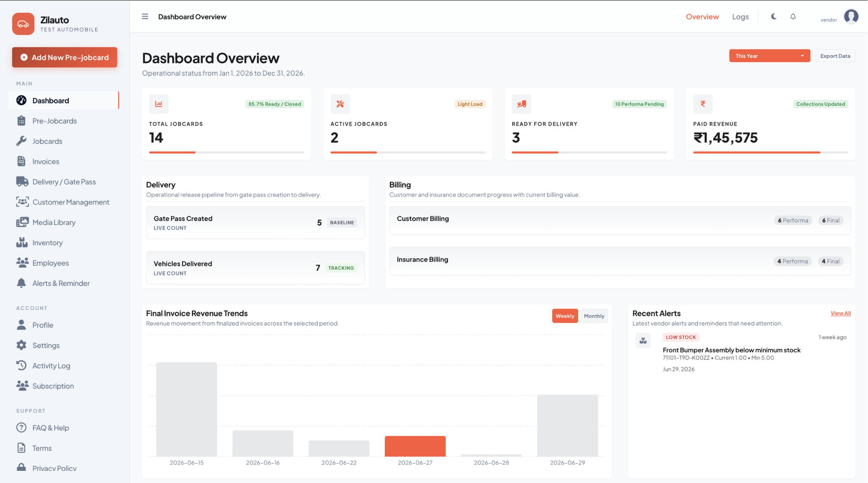
Task: Open Customer Management menu item
Action: pyautogui.click(x=63, y=202)
